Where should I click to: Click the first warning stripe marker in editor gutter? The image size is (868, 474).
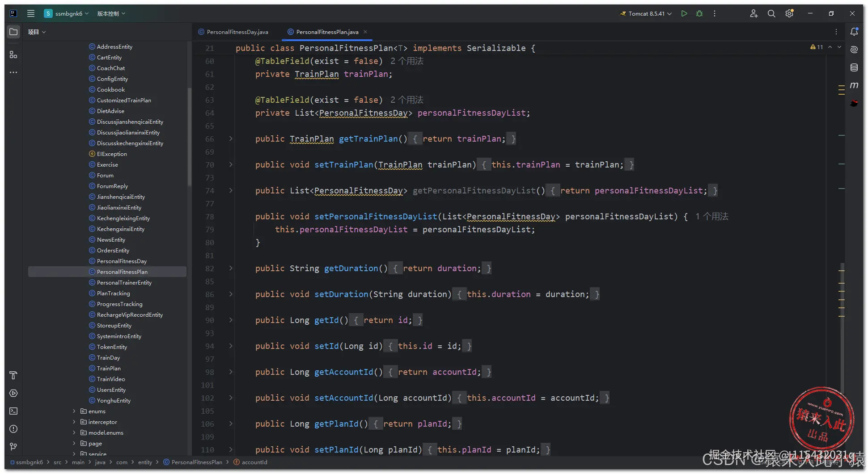pyautogui.click(x=841, y=85)
